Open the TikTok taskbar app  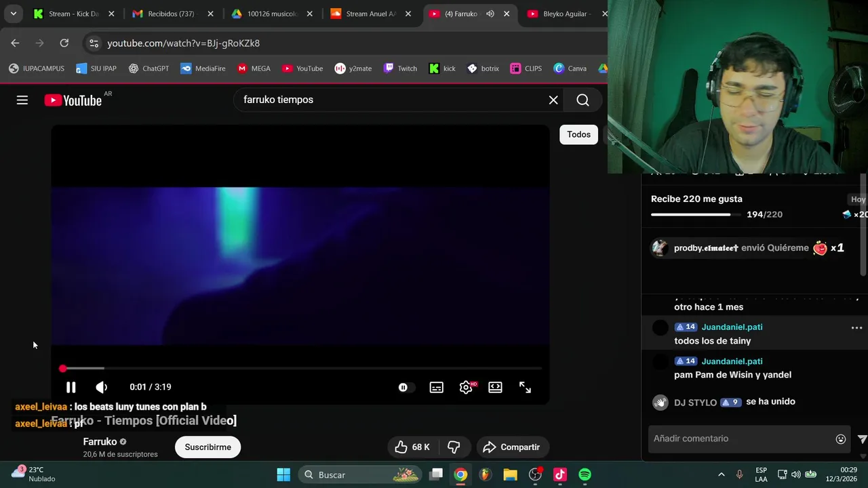coord(560,474)
